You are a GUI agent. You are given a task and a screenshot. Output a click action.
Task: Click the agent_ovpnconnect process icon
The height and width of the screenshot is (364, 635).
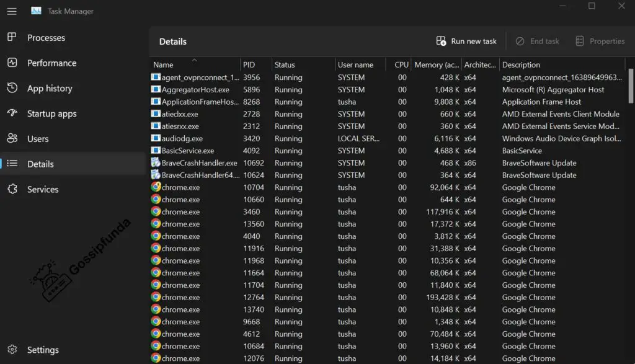pos(156,77)
